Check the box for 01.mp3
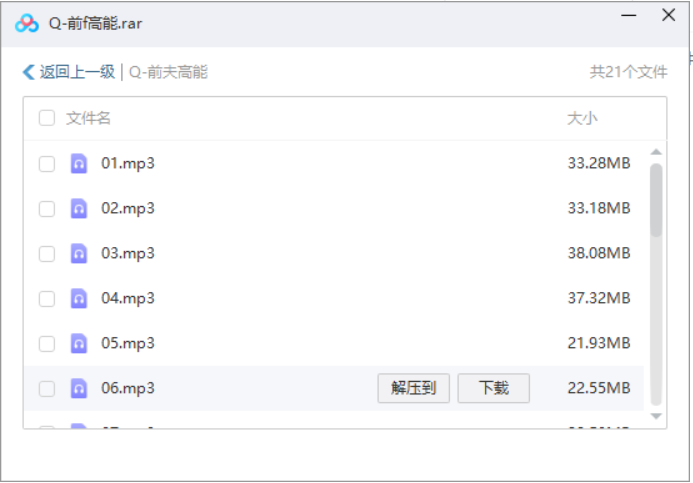The image size is (693, 483). (x=47, y=164)
